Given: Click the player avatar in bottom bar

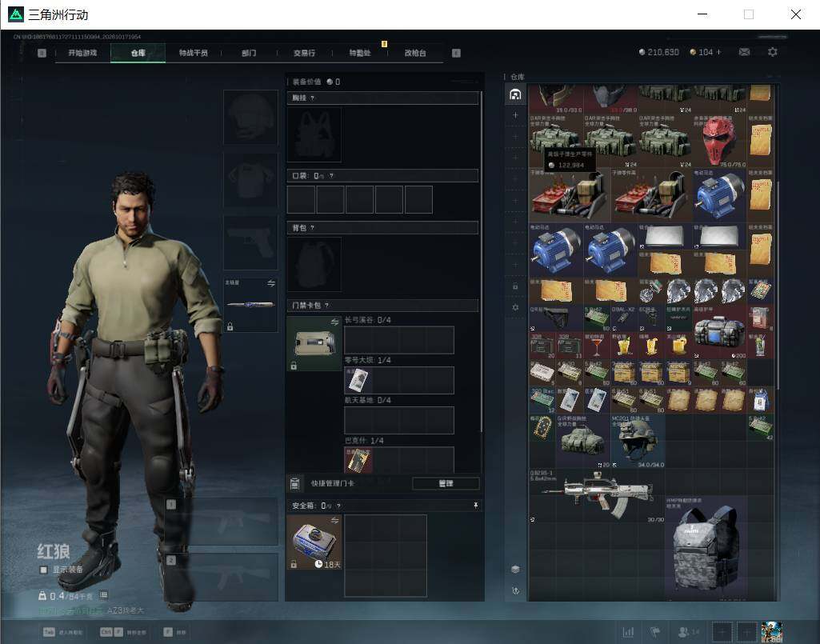Looking at the screenshot, I should pyautogui.click(x=771, y=632).
